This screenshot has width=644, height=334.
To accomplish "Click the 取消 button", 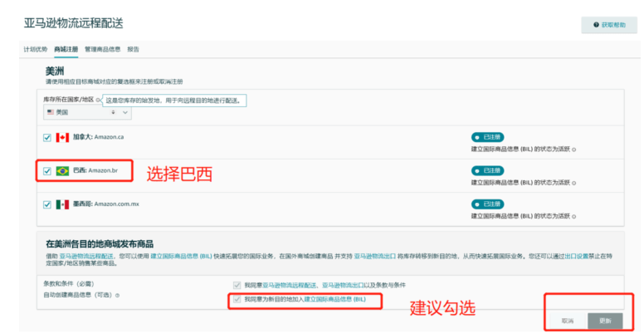I will (x=567, y=321).
